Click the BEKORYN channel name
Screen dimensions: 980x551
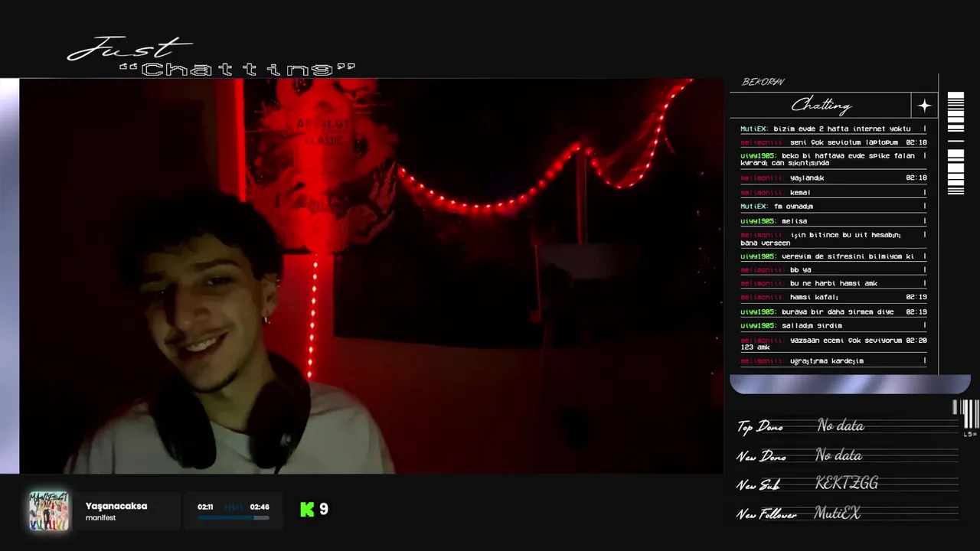763,82
